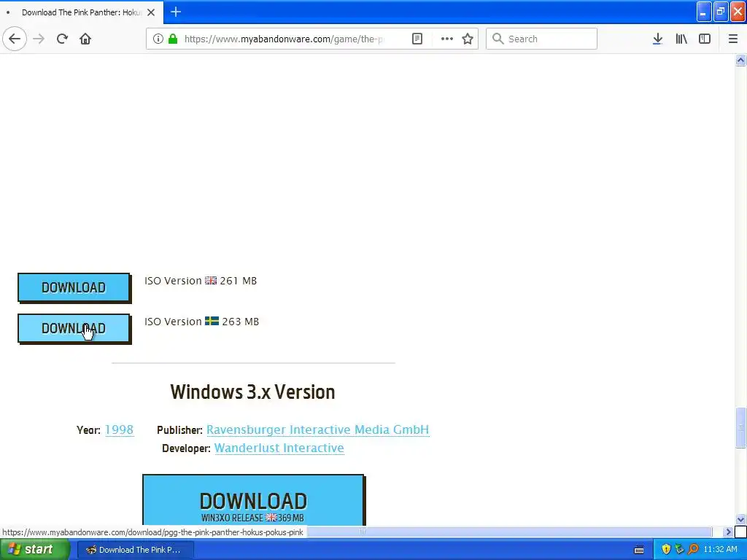This screenshot has height=560, width=747.
Task: Open the Firefox hamburger menu
Action: pos(732,39)
